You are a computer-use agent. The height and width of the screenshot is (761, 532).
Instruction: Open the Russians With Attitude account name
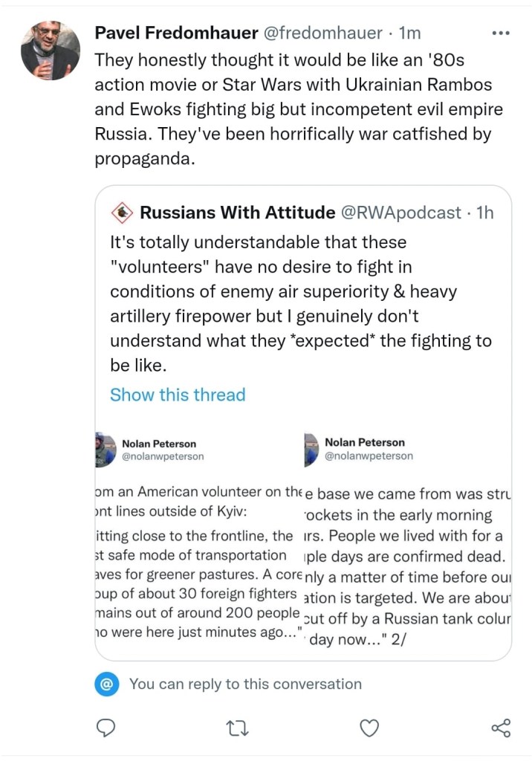coord(237,213)
